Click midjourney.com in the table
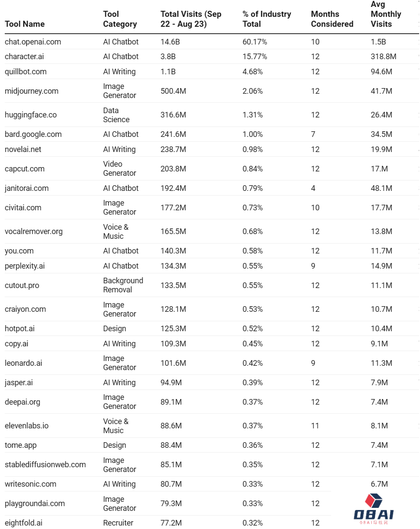 pos(32,91)
